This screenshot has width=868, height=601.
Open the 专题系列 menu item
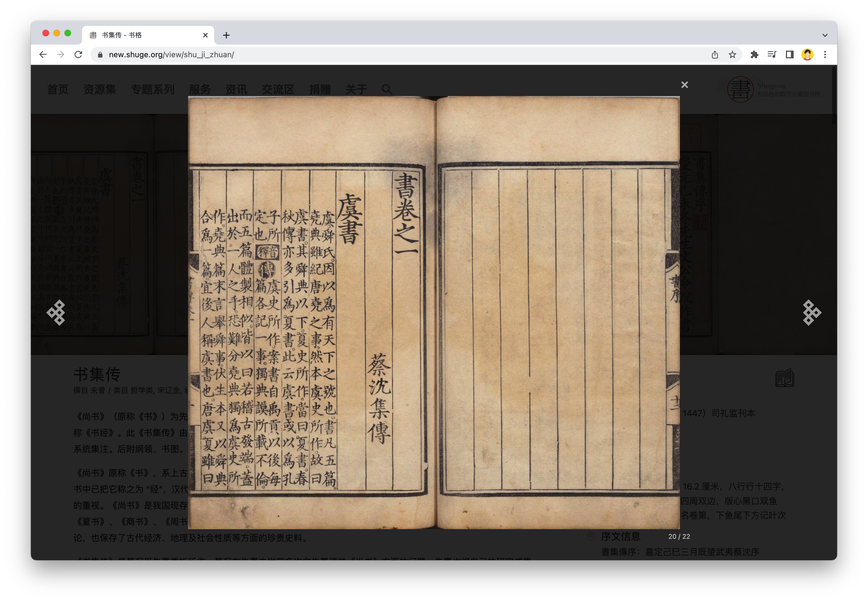[x=153, y=89]
